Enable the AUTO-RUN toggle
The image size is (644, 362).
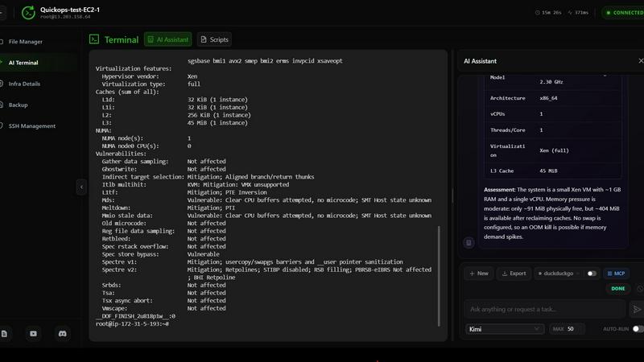(638, 329)
